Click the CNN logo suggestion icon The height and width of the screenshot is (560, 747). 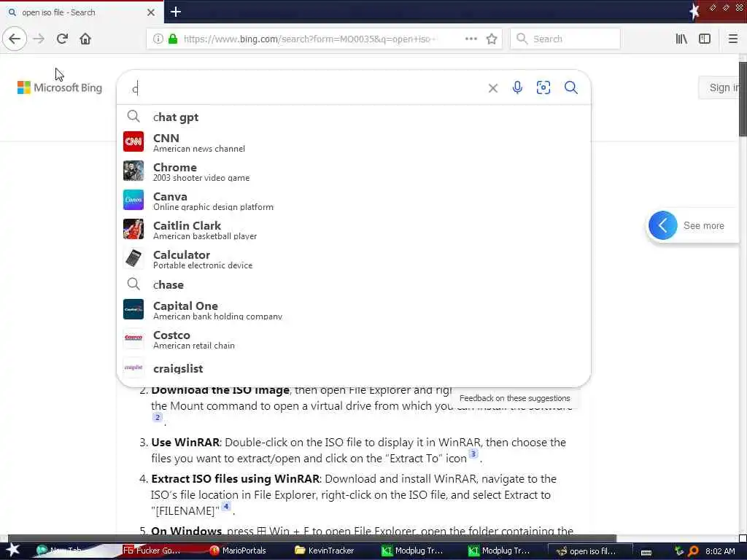pos(133,141)
